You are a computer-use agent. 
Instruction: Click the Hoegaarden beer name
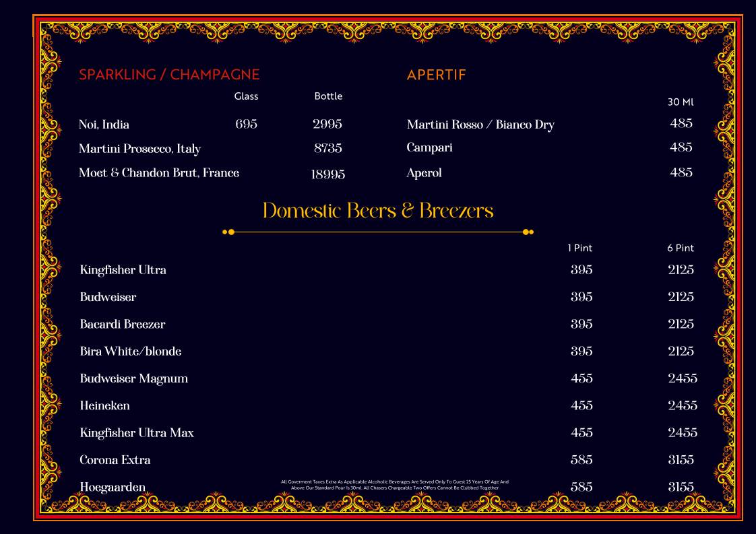click(x=113, y=488)
